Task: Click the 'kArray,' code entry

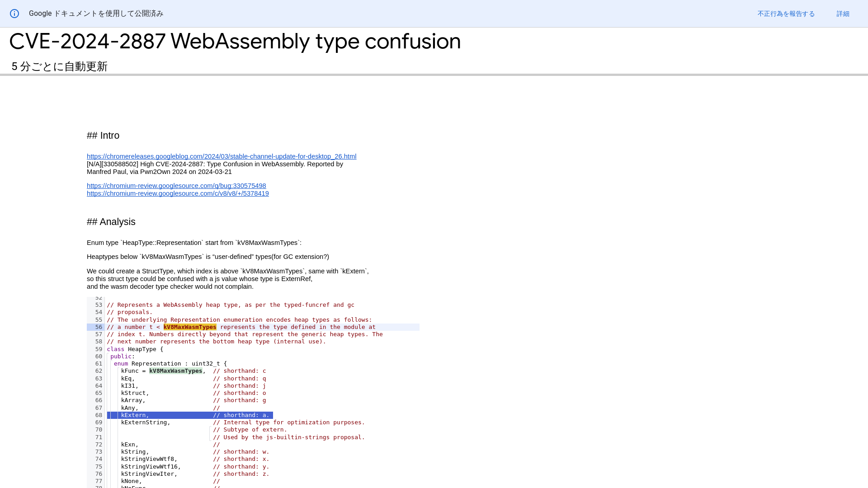Action: point(133,400)
